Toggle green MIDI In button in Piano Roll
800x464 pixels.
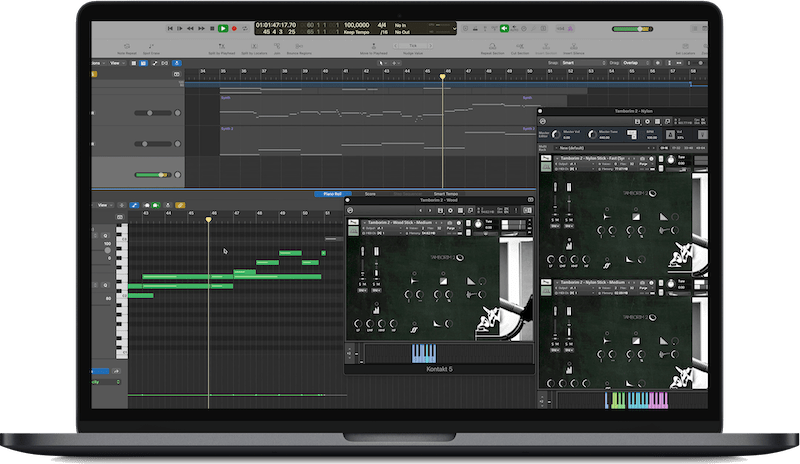(156, 205)
